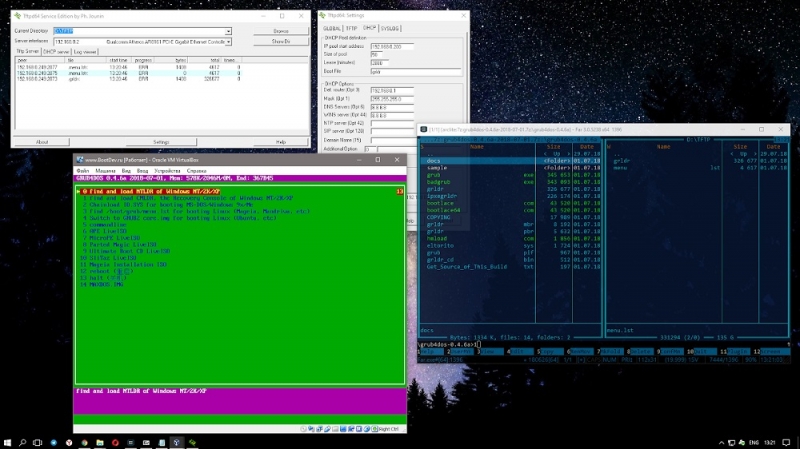Click the Right Ctrl host key indicator
This screenshot has height=449, width=800.
389,429
